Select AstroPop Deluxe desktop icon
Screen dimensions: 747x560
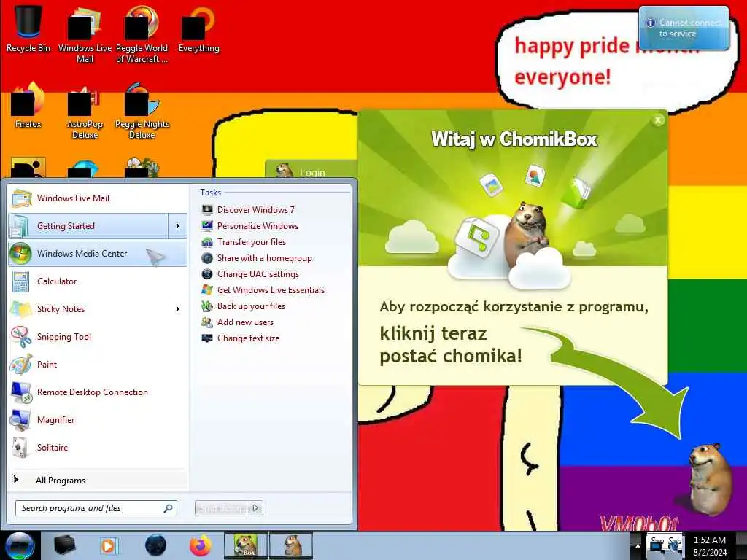(85, 111)
